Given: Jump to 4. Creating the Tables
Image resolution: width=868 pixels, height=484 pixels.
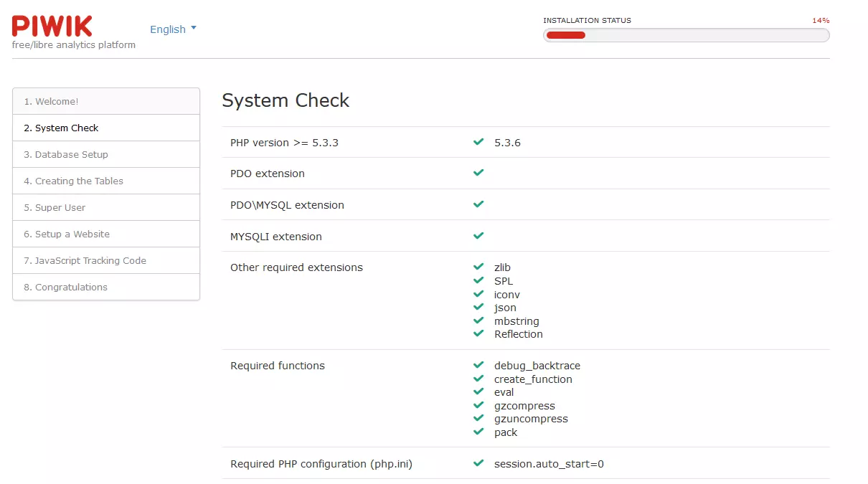Looking at the screenshot, I should 106,181.
